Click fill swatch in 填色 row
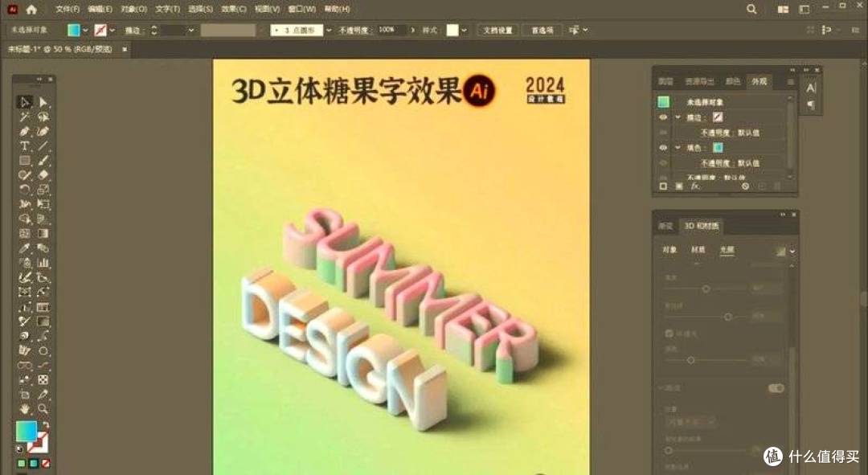868x475 pixels. tap(718, 148)
